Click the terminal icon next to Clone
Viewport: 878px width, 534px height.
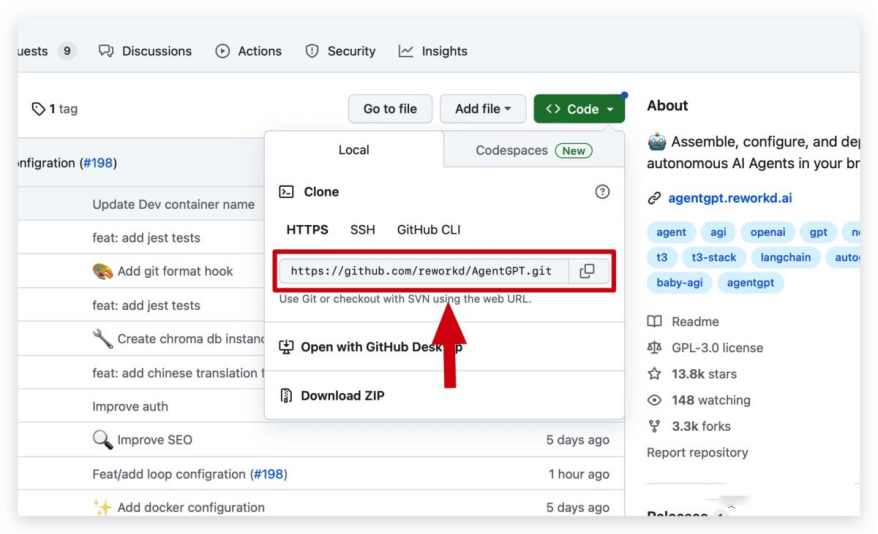(286, 192)
